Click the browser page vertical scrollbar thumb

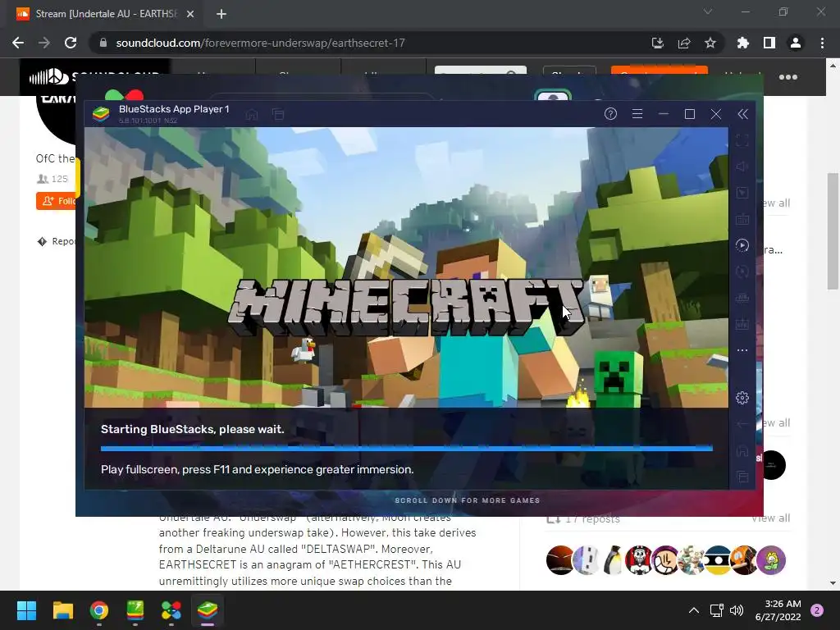click(833, 231)
